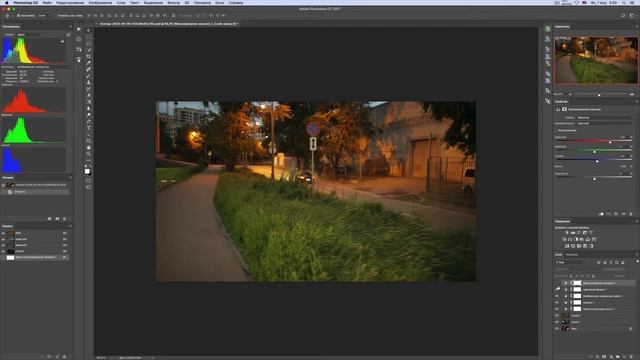Open Выходной канал dropdown

click(x=604, y=123)
